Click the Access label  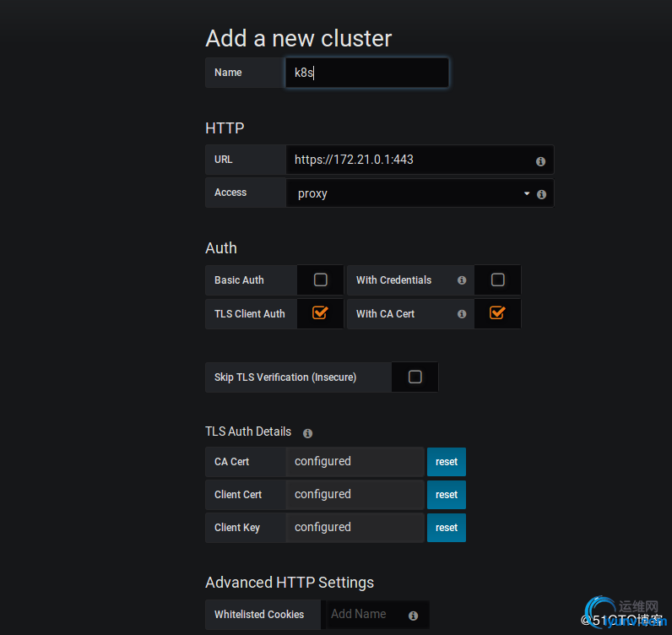pyautogui.click(x=230, y=193)
